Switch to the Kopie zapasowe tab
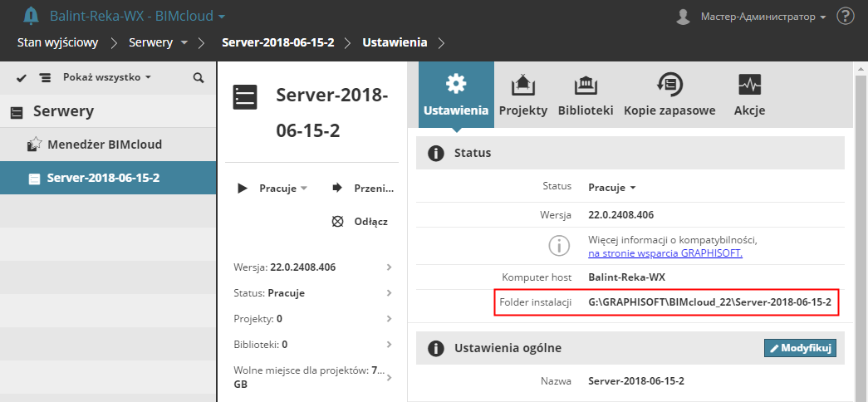The width and height of the screenshot is (868, 402). [x=669, y=95]
